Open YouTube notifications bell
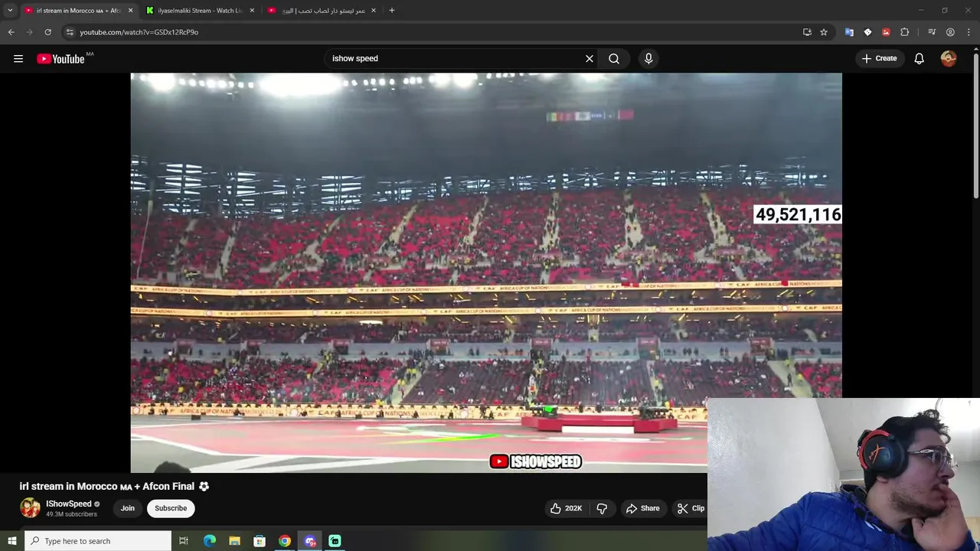 (919, 58)
